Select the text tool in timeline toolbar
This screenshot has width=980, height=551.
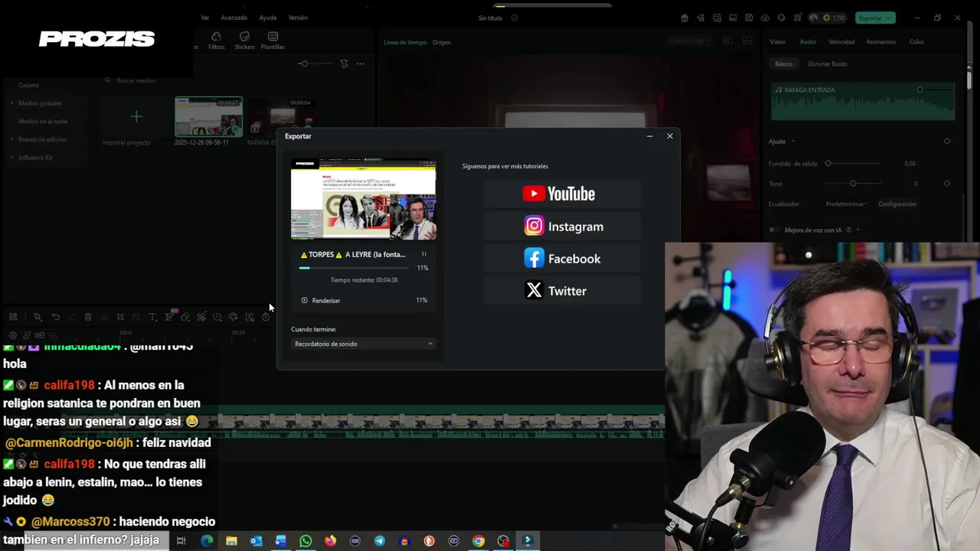152,317
